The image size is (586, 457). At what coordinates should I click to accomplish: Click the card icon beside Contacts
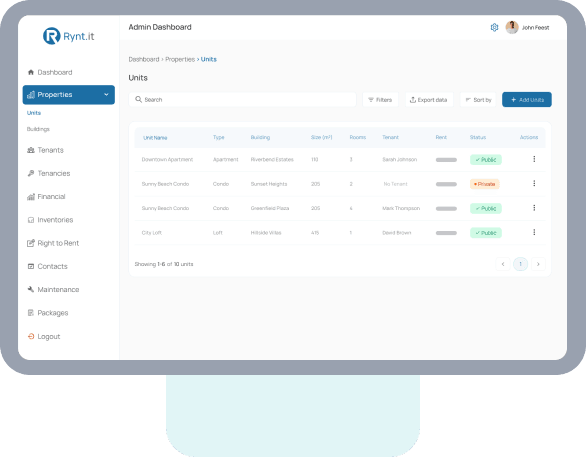(x=31, y=266)
